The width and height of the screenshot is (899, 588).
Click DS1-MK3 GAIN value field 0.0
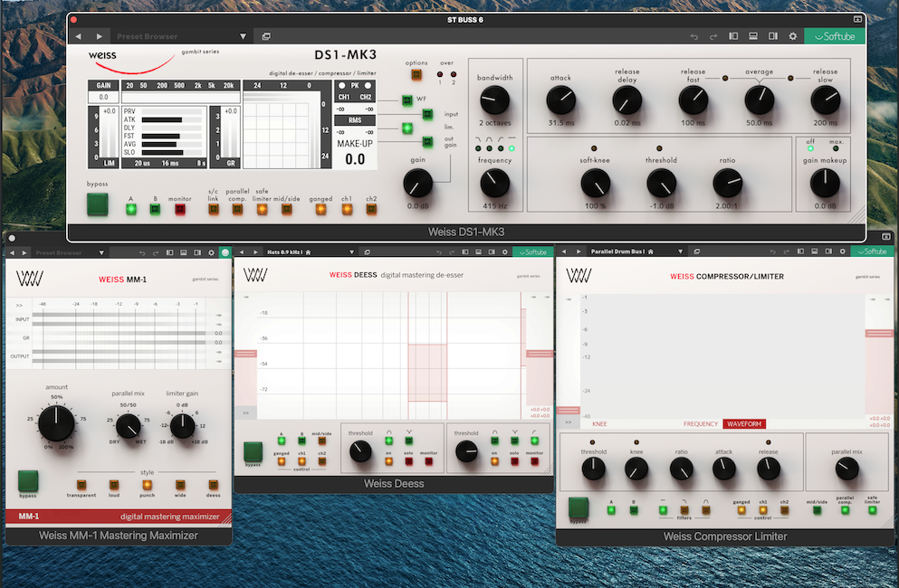coord(103,97)
